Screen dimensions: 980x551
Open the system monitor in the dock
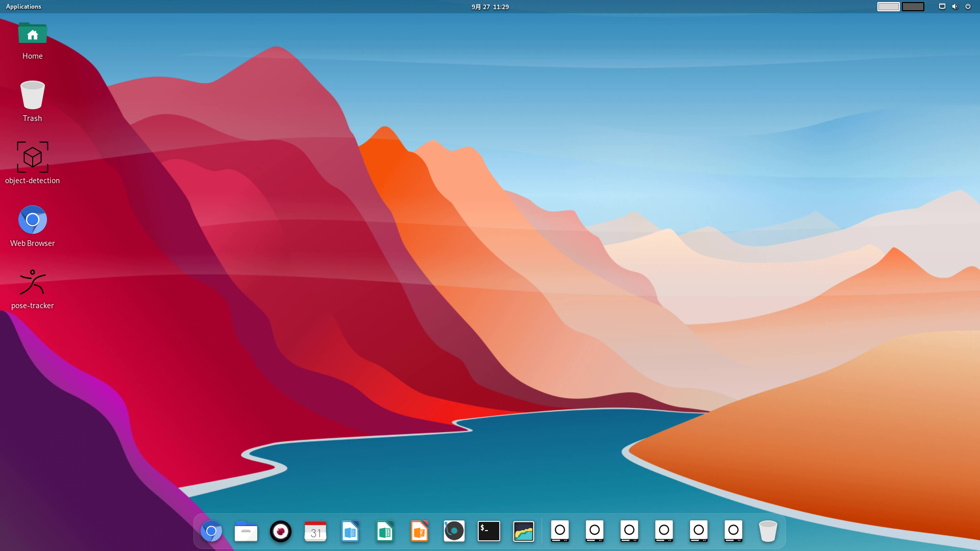523,531
